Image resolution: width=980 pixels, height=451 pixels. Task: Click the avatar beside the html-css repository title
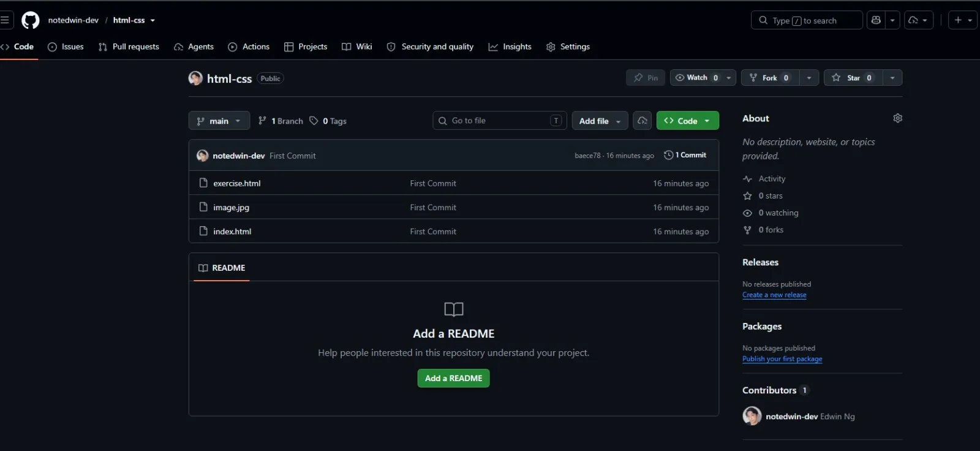tap(195, 78)
